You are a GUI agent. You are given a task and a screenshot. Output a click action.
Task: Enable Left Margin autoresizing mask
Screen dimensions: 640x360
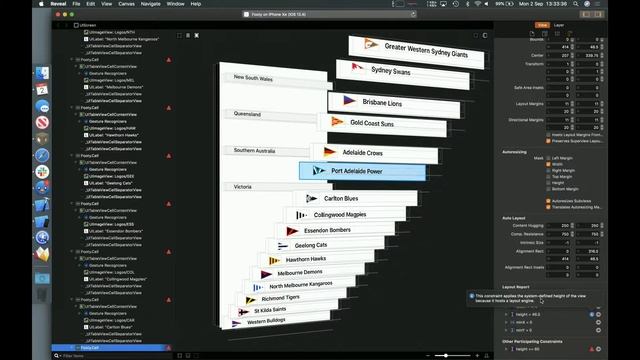coord(548,158)
